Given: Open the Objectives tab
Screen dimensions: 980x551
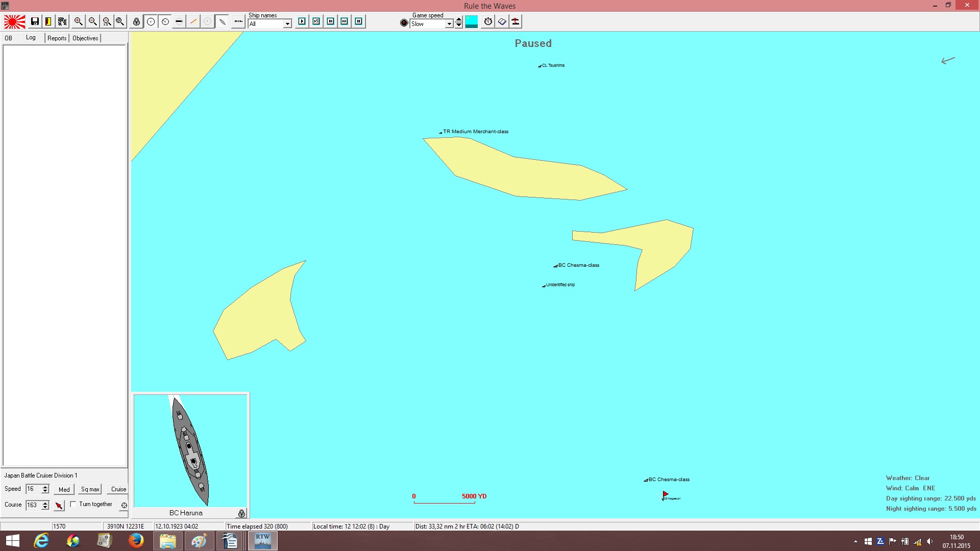Looking at the screenshot, I should click(x=85, y=38).
